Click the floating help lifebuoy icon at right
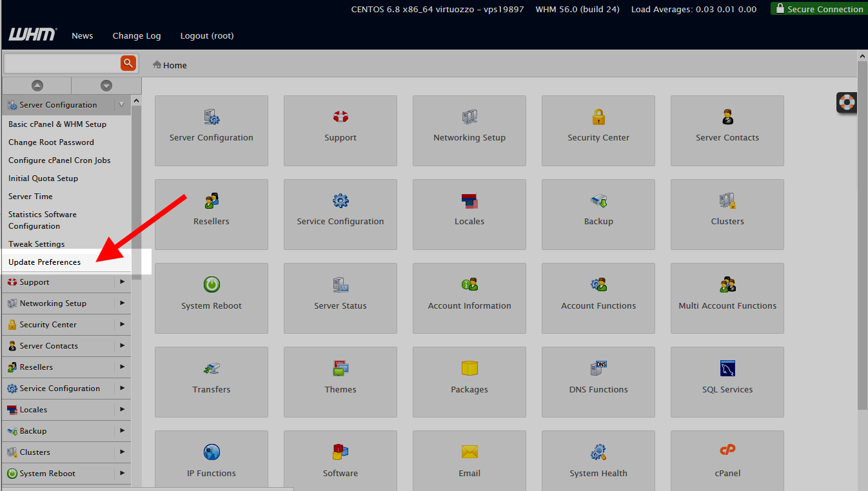 [x=847, y=102]
